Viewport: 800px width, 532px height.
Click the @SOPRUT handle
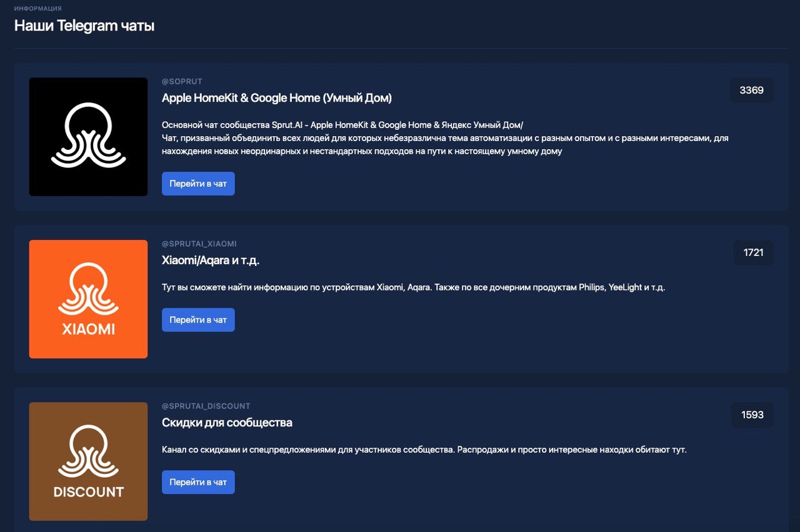click(182, 82)
